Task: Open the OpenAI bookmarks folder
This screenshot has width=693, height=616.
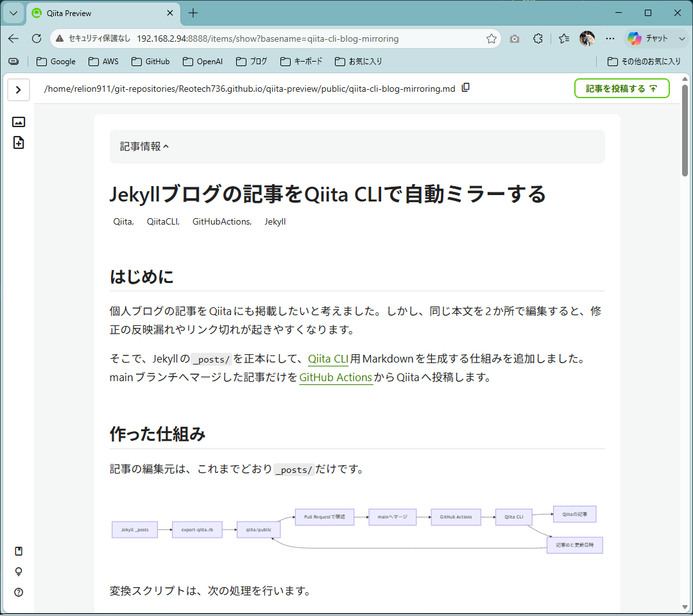Action: tap(203, 62)
